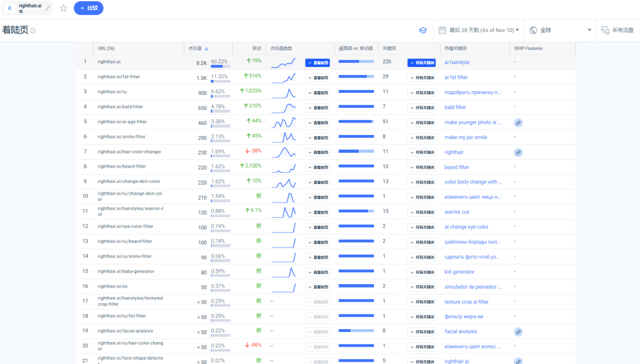Click the 2,100% change value

[253, 166]
